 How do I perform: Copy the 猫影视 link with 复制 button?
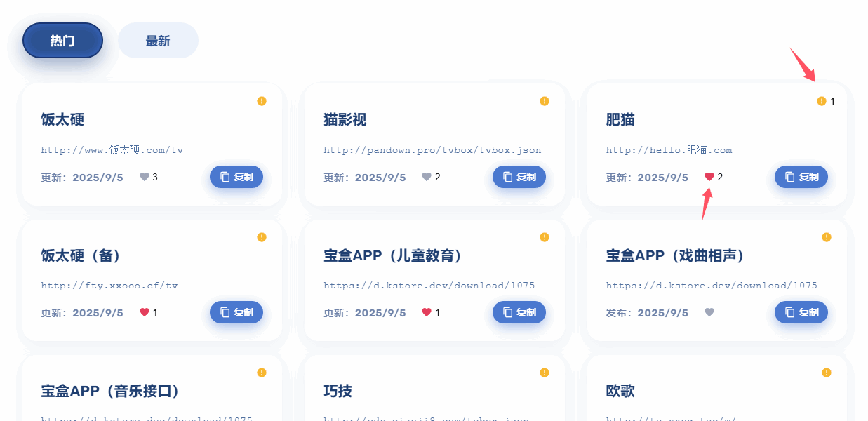tap(519, 177)
